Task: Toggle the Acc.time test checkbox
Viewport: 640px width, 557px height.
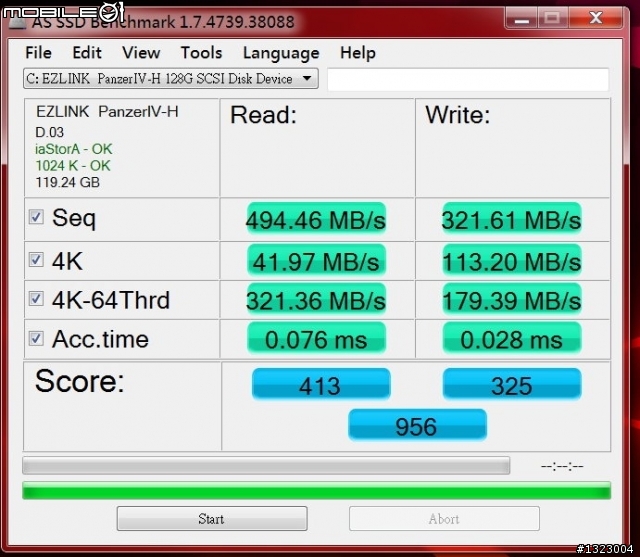Action: coord(36,338)
